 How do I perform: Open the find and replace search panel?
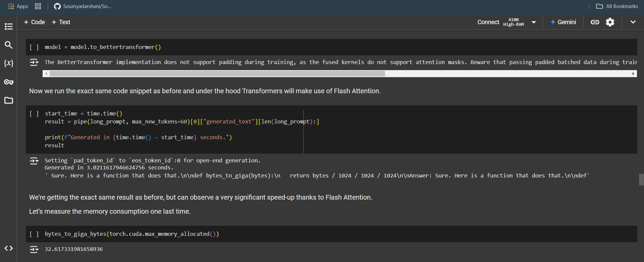(9, 45)
